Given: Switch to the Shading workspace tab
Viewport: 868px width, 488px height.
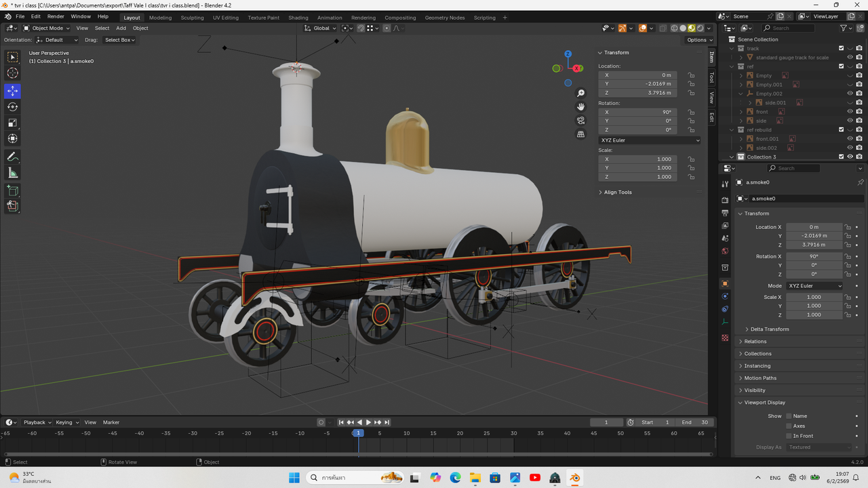Looking at the screenshot, I should point(298,18).
